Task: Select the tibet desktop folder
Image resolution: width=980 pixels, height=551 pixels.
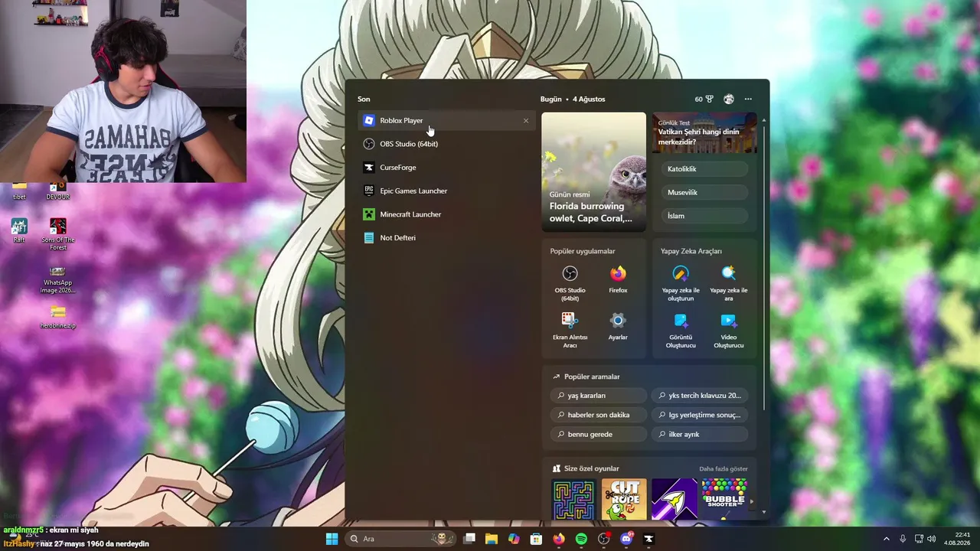Action: point(19,191)
